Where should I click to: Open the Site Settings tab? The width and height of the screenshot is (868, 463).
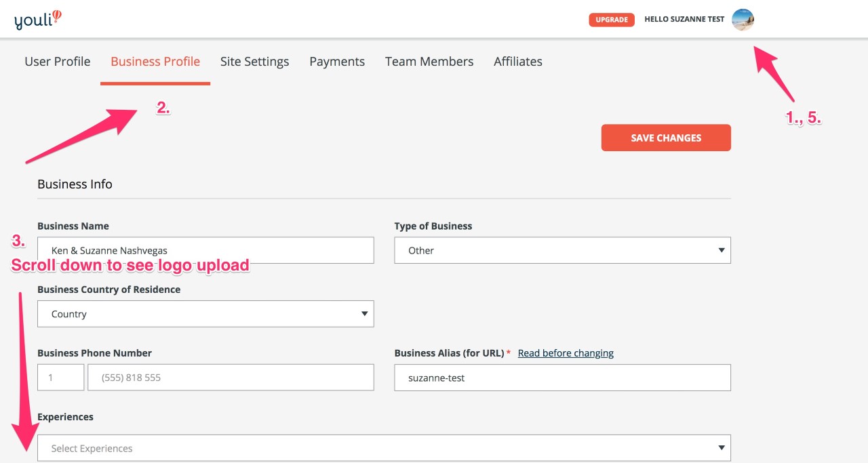pos(255,62)
